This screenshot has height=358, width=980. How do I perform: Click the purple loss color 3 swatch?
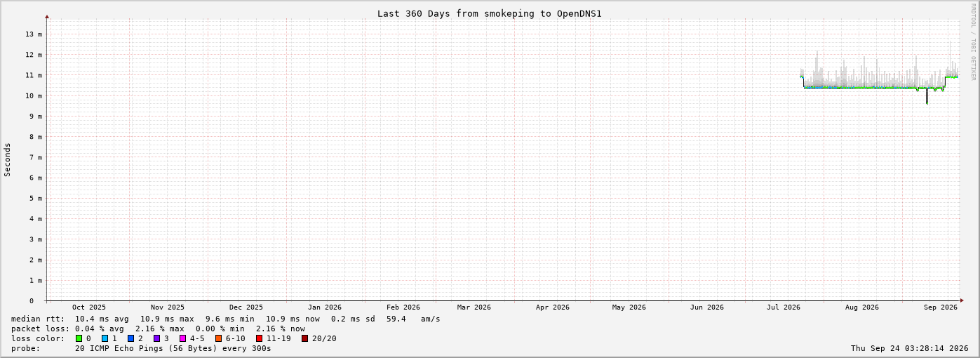(x=157, y=338)
